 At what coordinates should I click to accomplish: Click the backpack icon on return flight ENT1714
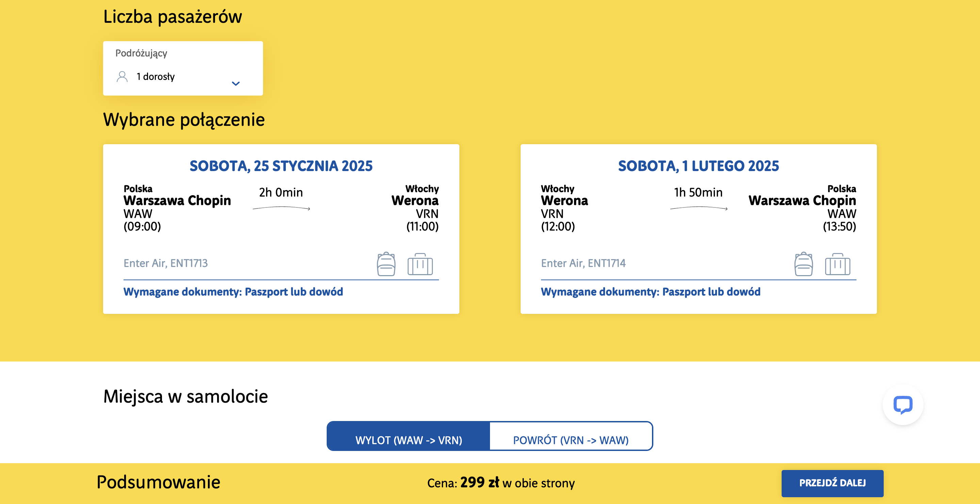tap(803, 264)
